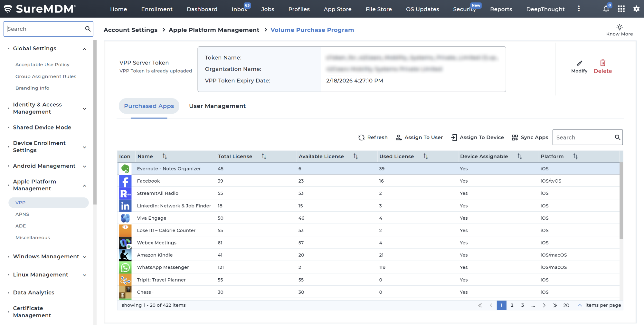Open the vertical three-dot more menu
The height and width of the screenshot is (325, 644).
point(579,9)
